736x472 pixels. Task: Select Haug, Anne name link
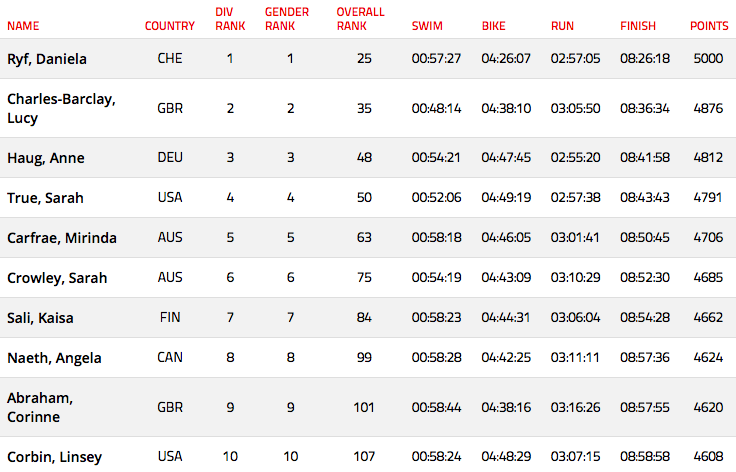pyautogui.click(x=46, y=158)
